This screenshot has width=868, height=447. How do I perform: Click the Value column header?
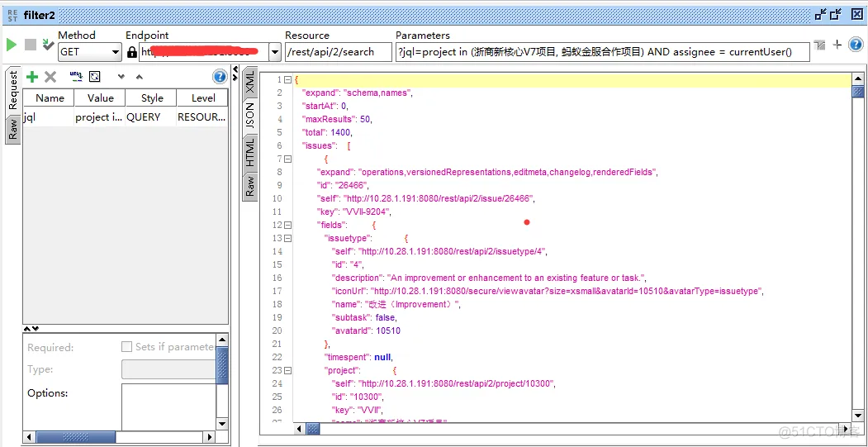click(100, 98)
